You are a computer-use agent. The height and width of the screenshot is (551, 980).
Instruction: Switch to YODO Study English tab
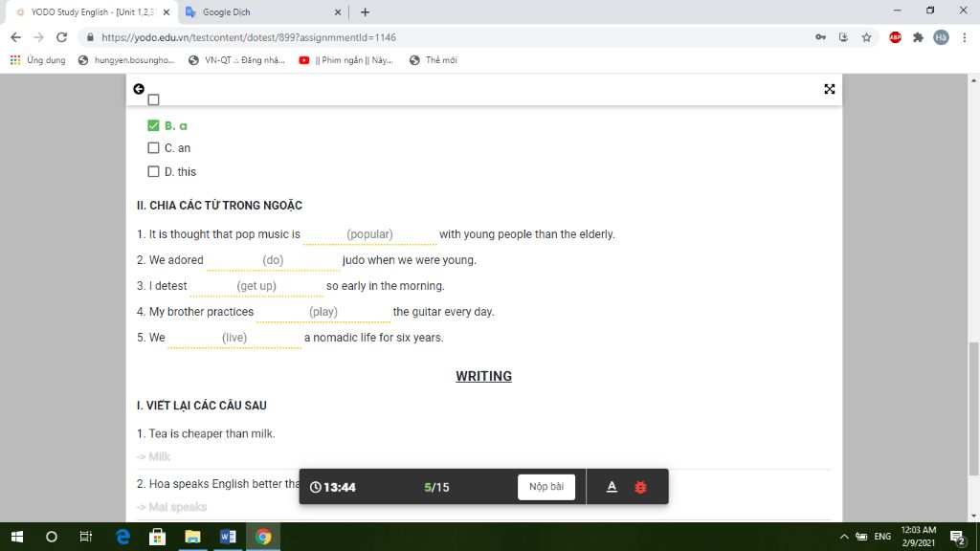(91, 11)
